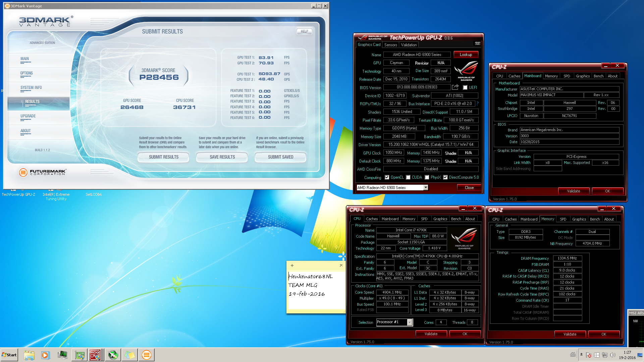Click the BIOS save/share arrow icon in GPU-Z
644x362 pixels.
(x=455, y=87)
